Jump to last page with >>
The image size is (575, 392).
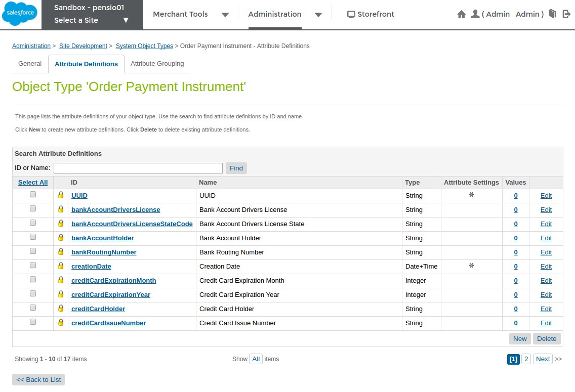coord(558,359)
